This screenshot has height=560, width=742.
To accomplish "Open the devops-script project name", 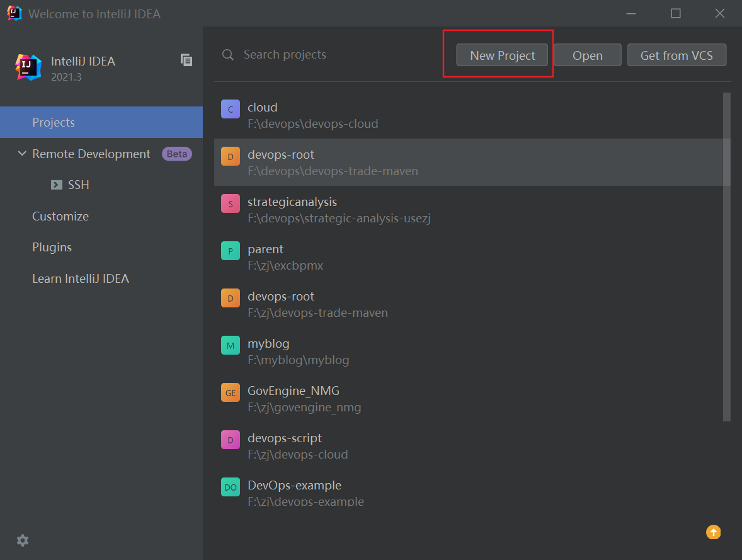I will click(x=285, y=438).
